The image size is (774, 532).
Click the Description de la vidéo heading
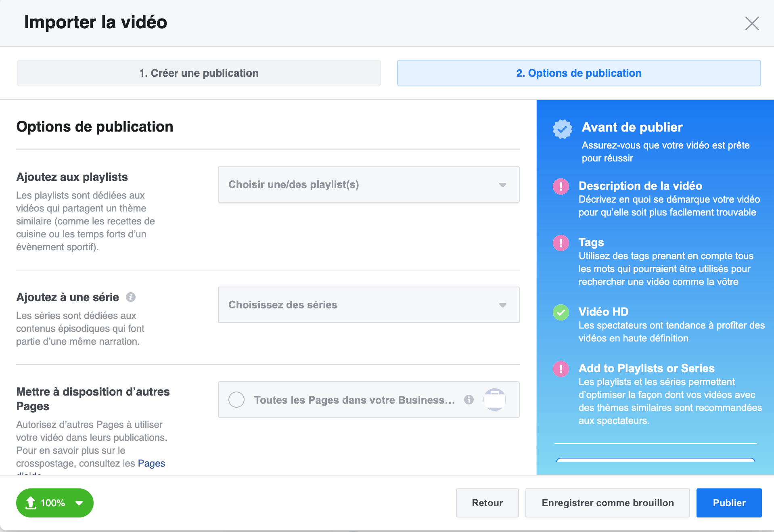[x=640, y=186]
